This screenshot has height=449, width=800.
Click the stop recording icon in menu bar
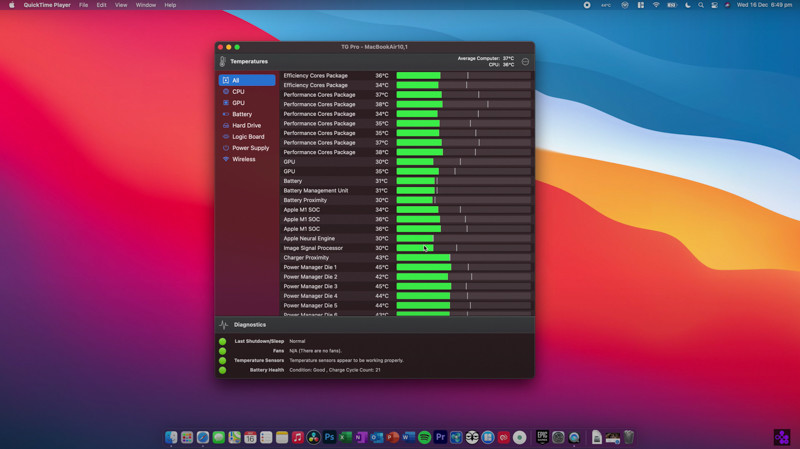(x=587, y=5)
